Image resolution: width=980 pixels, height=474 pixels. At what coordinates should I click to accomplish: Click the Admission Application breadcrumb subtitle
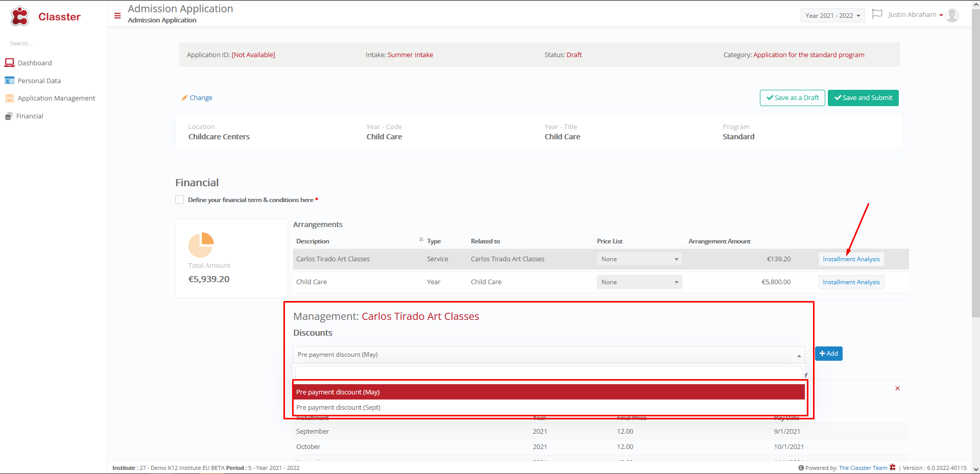click(162, 20)
